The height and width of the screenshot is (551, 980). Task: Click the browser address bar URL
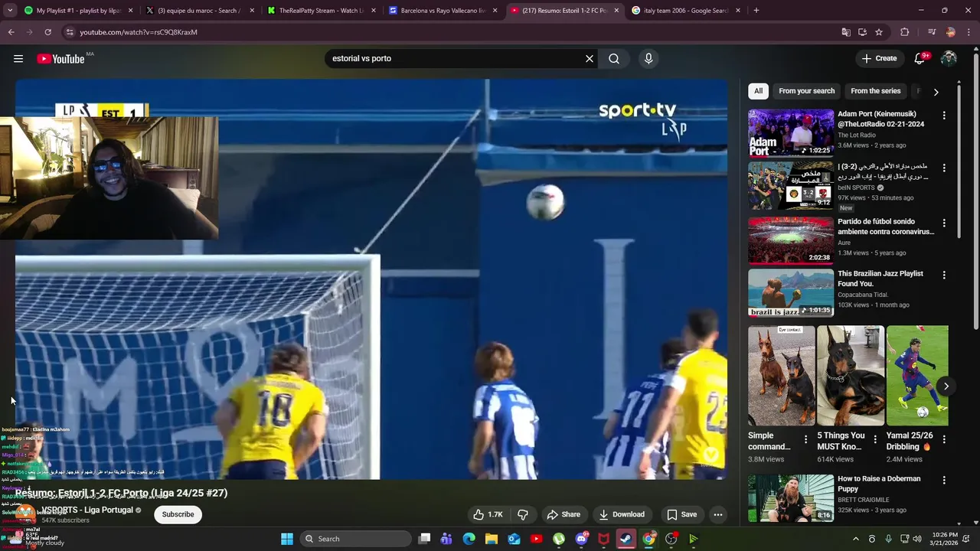[x=139, y=32]
